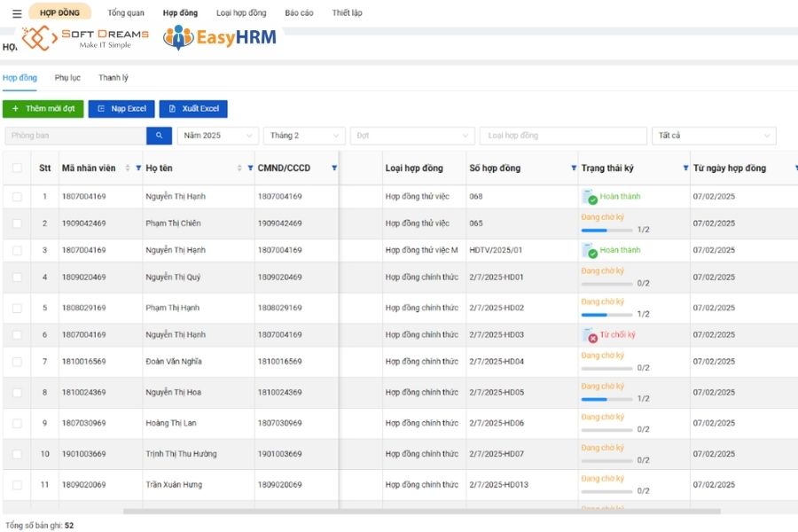This screenshot has height=532, width=798.
Task: Open filter for Họ tên column
Action: point(250,168)
